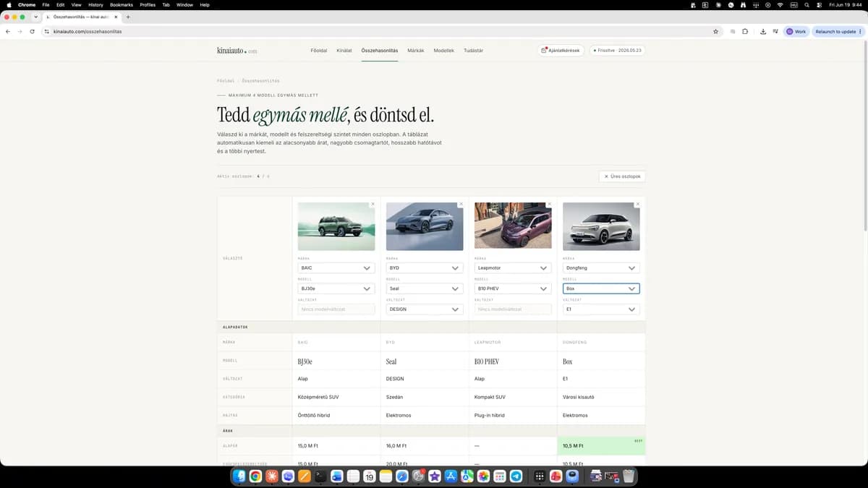Open Spotlight search in menu bar
Screen dimensions: 868x488
pos(807,4)
